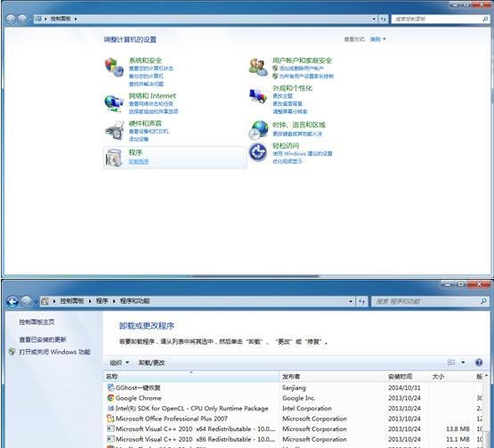Open User Accounts and Family Safety icon
This screenshot has height=448, width=494.
tap(258, 67)
